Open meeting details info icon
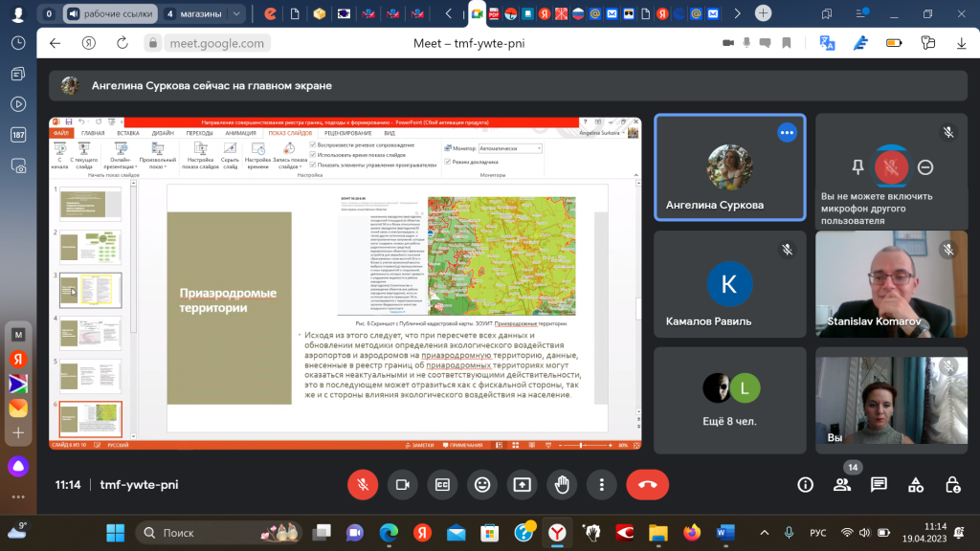 coord(805,485)
